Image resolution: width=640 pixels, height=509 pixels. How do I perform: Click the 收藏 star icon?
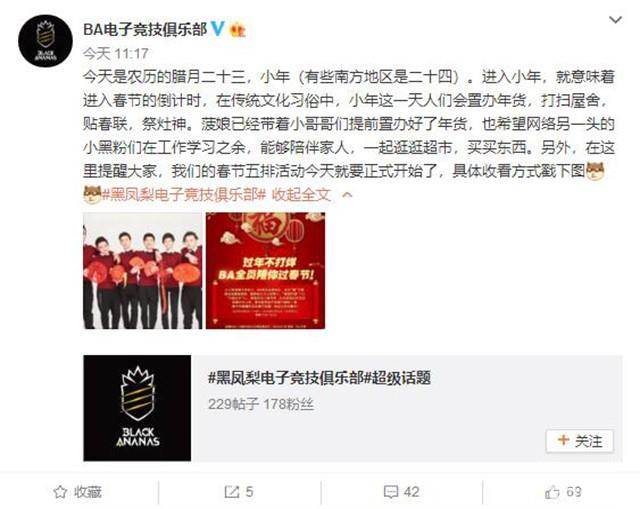point(60,492)
